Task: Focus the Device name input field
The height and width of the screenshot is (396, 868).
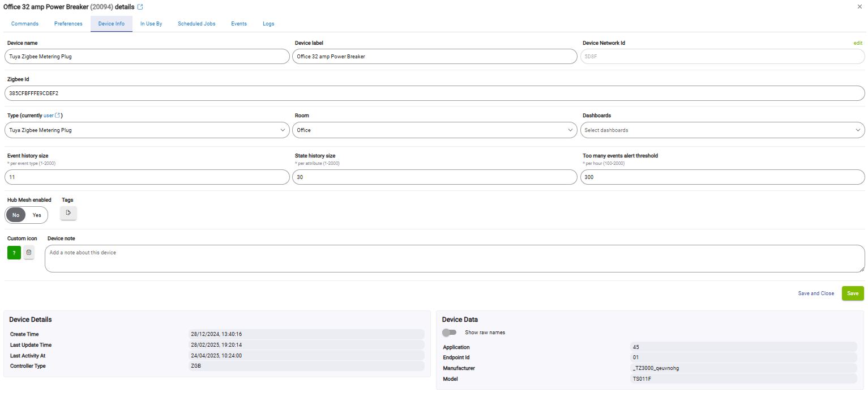Action: [147, 57]
